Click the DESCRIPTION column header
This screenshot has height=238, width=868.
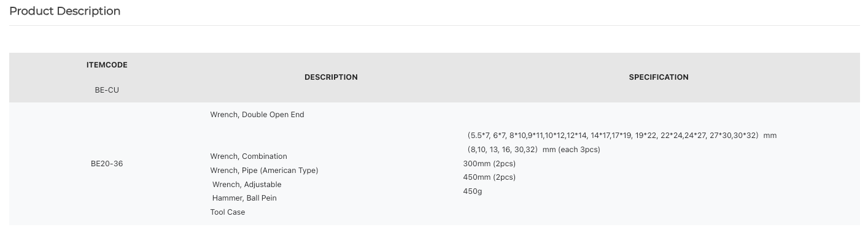click(x=331, y=77)
